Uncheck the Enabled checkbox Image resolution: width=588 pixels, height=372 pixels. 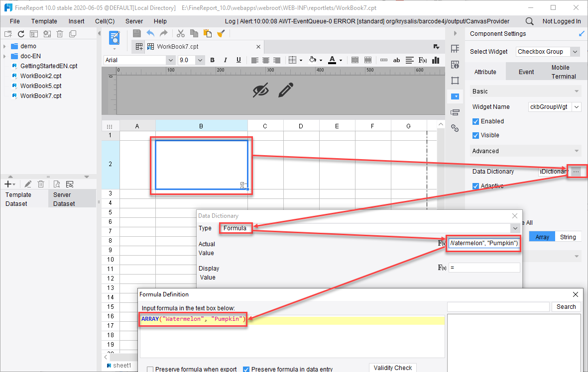pyautogui.click(x=475, y=121)
